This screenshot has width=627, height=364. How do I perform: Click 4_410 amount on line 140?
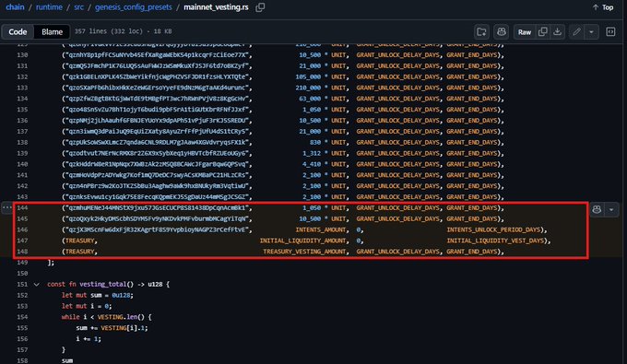[312, 164]
